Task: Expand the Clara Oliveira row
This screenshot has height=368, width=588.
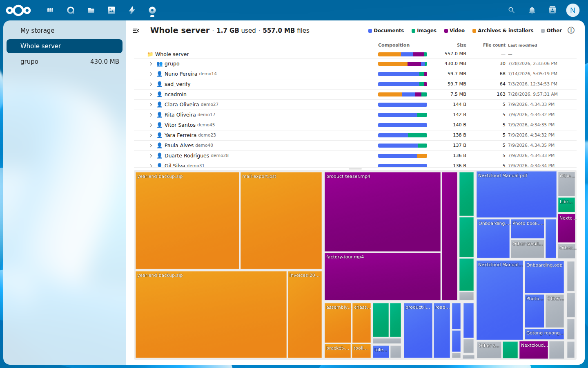Action: (151, 105)
